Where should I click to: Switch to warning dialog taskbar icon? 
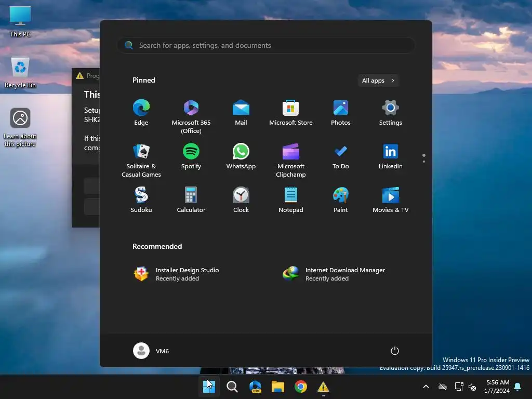323,387
